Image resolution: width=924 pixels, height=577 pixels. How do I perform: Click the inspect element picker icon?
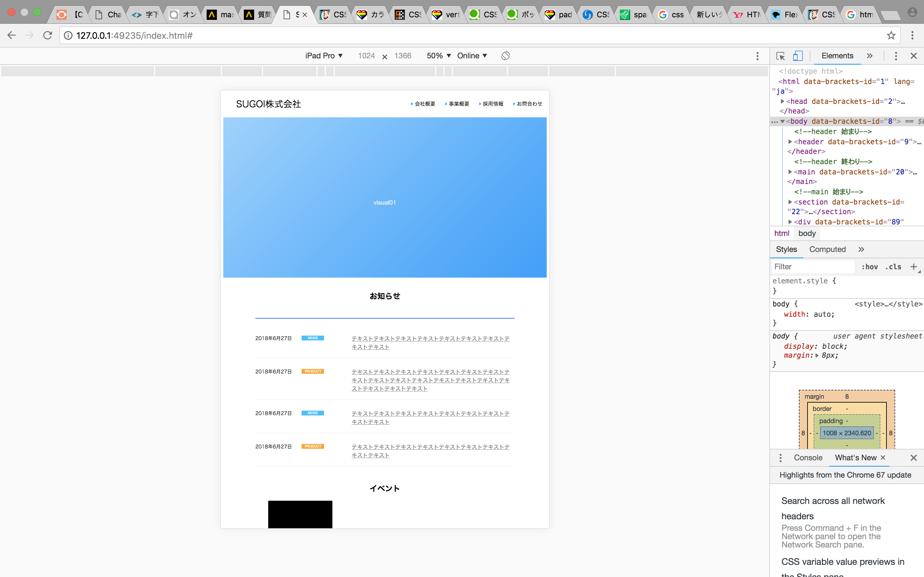[781, 56]
